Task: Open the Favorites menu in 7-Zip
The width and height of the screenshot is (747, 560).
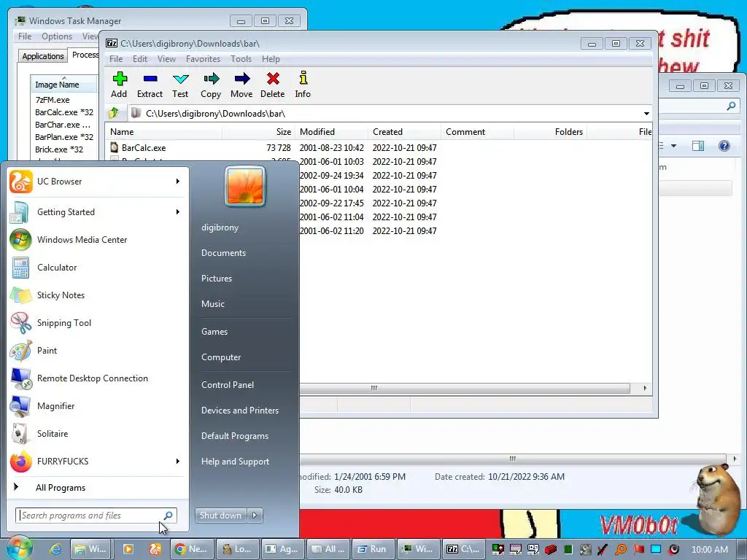Action: (203, 59)
